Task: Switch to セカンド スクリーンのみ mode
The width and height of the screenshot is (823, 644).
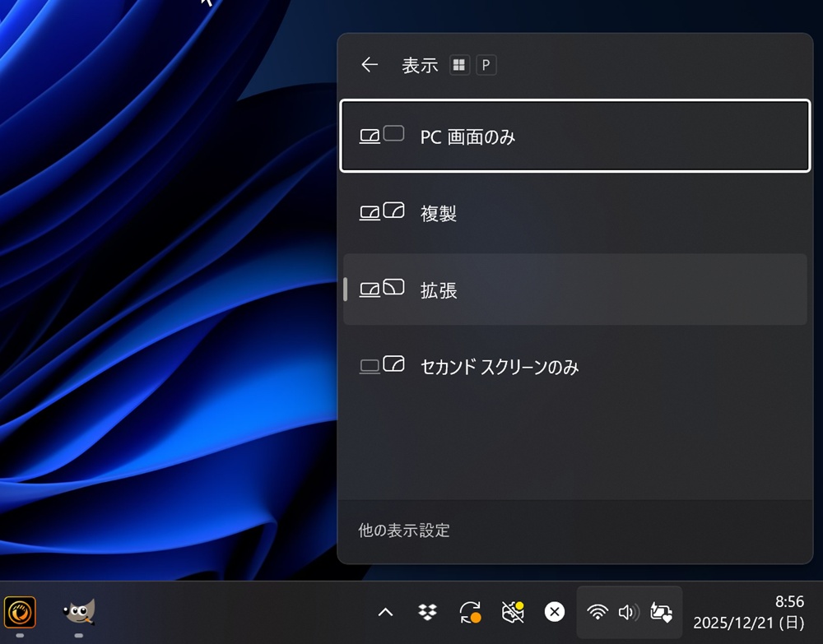Action: 574,366
